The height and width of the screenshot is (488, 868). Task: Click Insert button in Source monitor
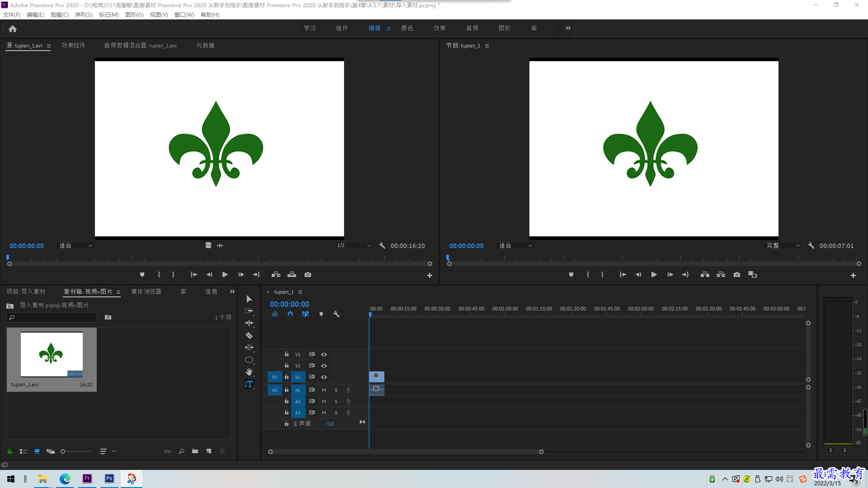point(276,275)
